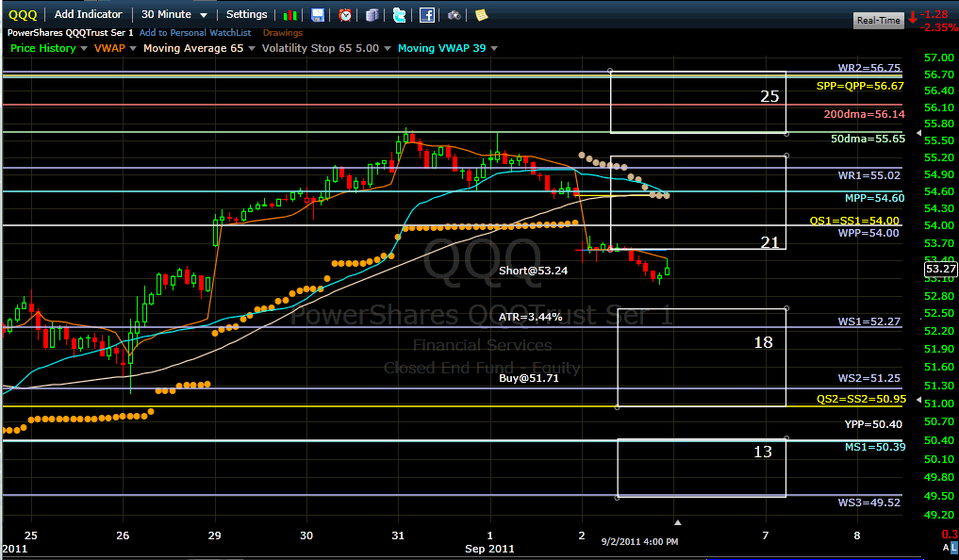Click the QQQ ticker symbol in the toolbar
This screenshot has height=560, width=959.
23,15
